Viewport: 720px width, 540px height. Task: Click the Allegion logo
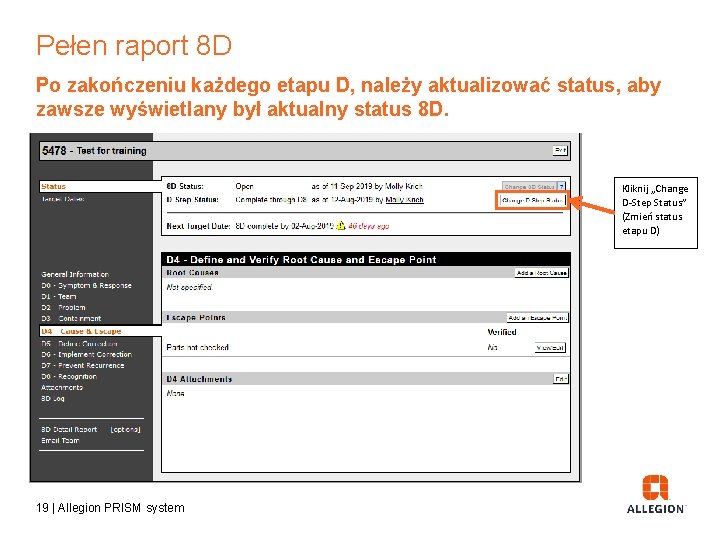(655, 494)
